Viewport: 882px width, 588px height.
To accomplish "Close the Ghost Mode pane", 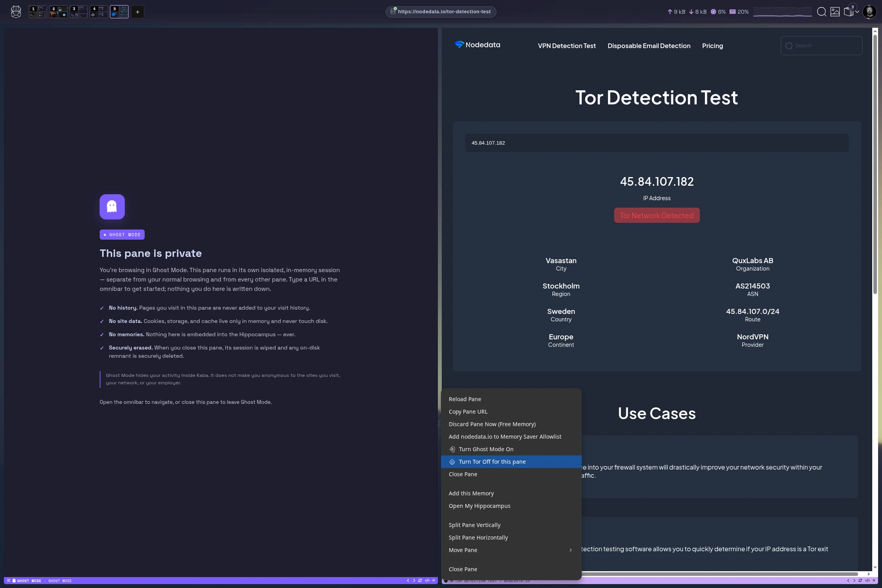I will tap(434, 581).
